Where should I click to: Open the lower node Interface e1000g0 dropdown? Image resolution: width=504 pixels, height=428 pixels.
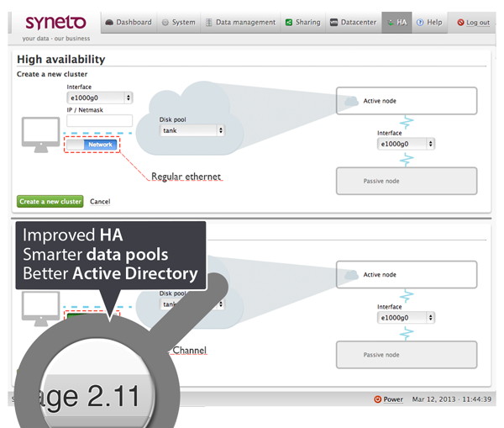coord(406,318)
